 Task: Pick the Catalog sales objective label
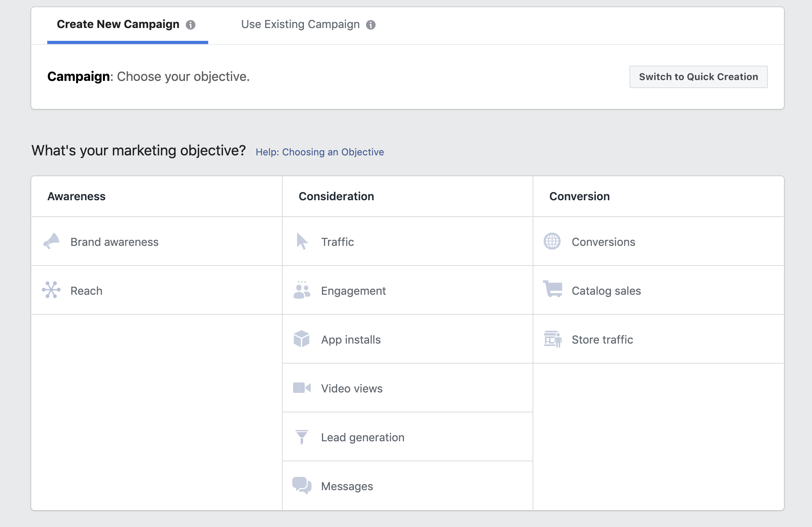click(x=606, y=291)
